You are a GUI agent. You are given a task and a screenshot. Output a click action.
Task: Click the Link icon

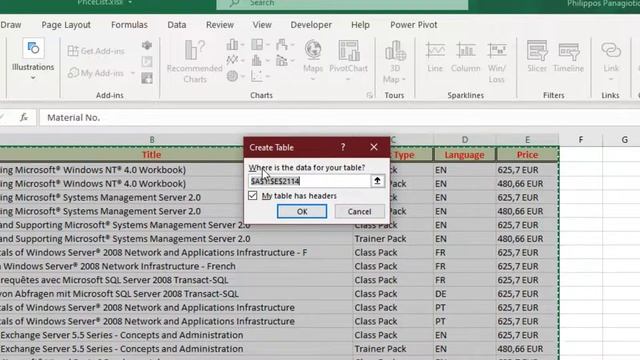pos(611,51)
